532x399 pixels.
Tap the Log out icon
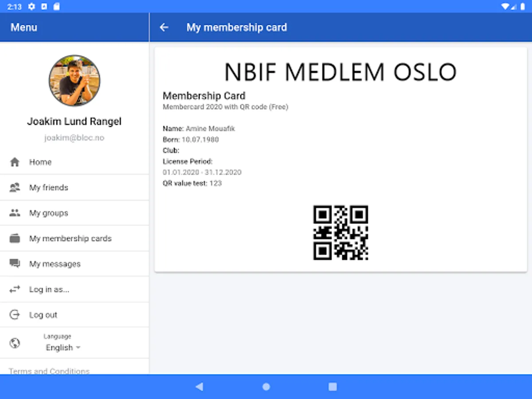point(15,315)
